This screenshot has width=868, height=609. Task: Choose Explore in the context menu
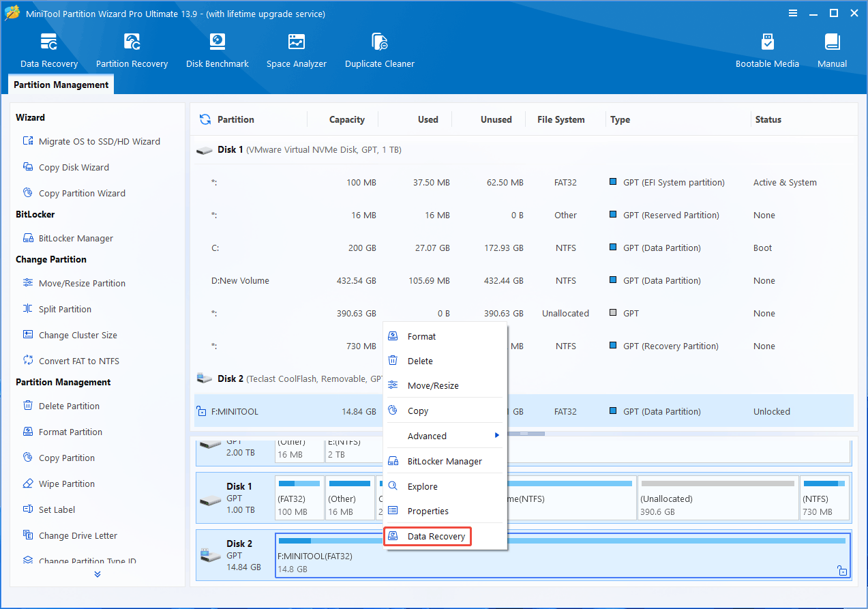tap(445, 486)
